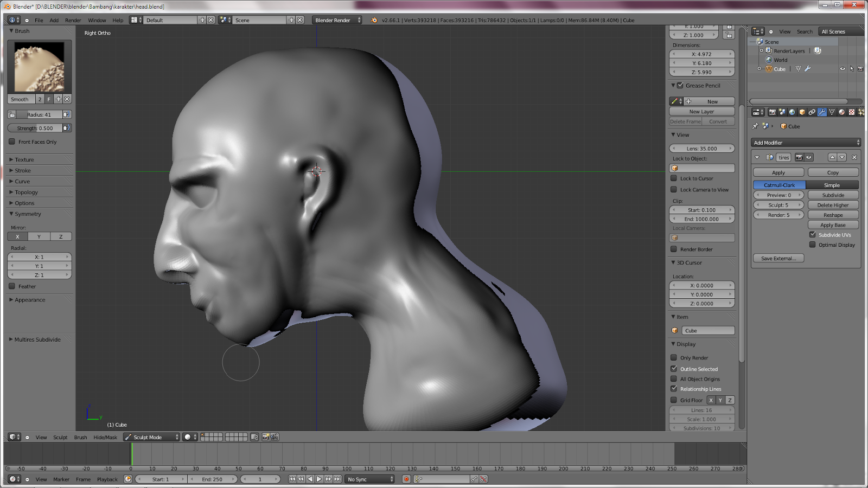Open the Modifiers wrench properties tab
868x488 pixels.
pos(822,112)
